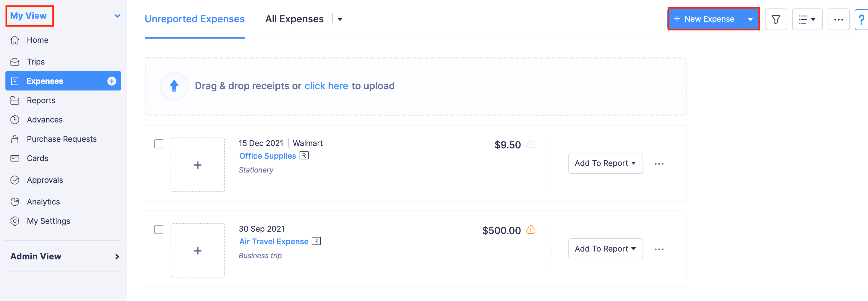Expand the Admin View section
The height and width of the screenshot is (301, 868).
(117, 256)
